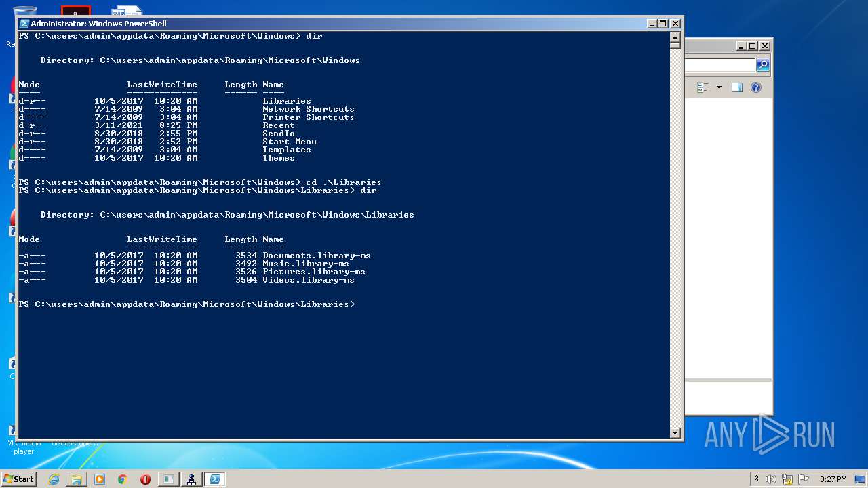This screenshot has width=868, height=488.
Task: Click the Show desktop button
Action: (x=861, y=479)
